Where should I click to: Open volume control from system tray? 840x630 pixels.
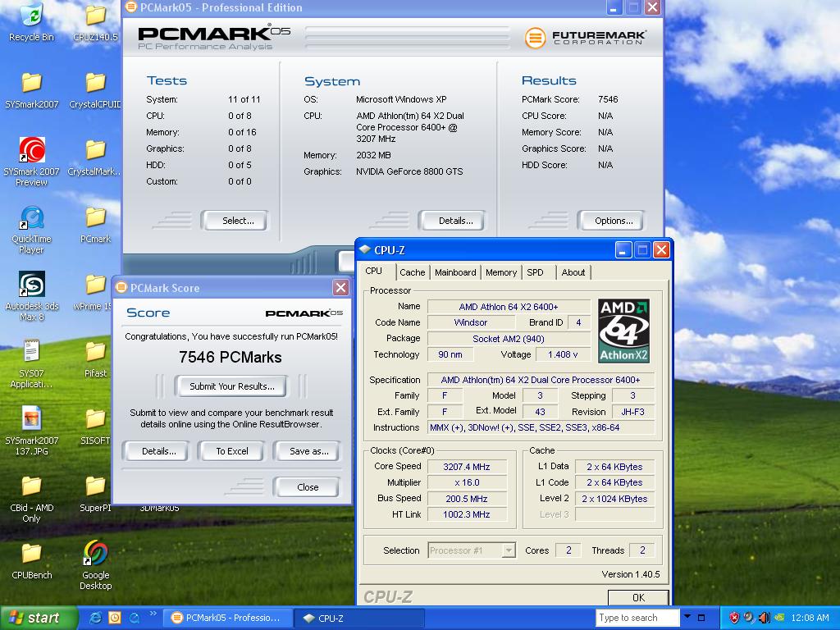tap(765, 618)
